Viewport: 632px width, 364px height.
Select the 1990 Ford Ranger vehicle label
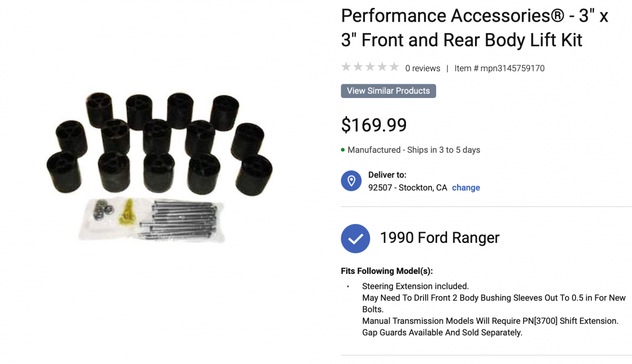pyautogui.click(x=440, y=238)
